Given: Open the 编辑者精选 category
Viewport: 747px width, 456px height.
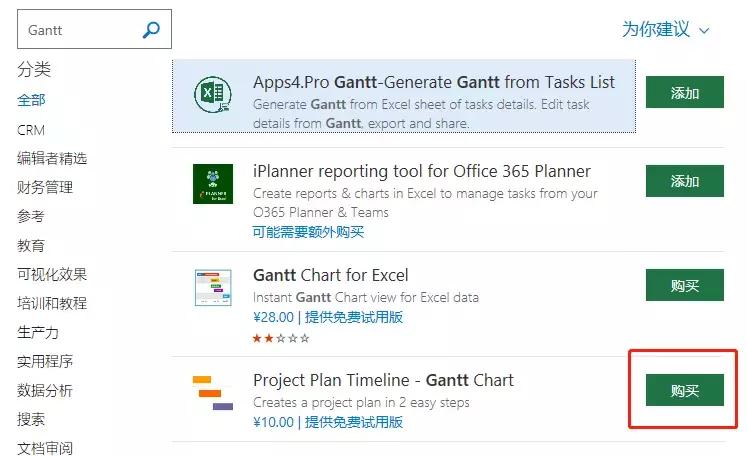Looking at the screenshot, I should coord(52,158).
